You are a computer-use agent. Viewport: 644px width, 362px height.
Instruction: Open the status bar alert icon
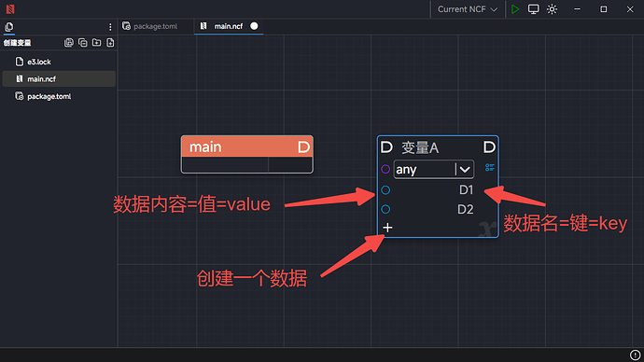click(635, 355)
